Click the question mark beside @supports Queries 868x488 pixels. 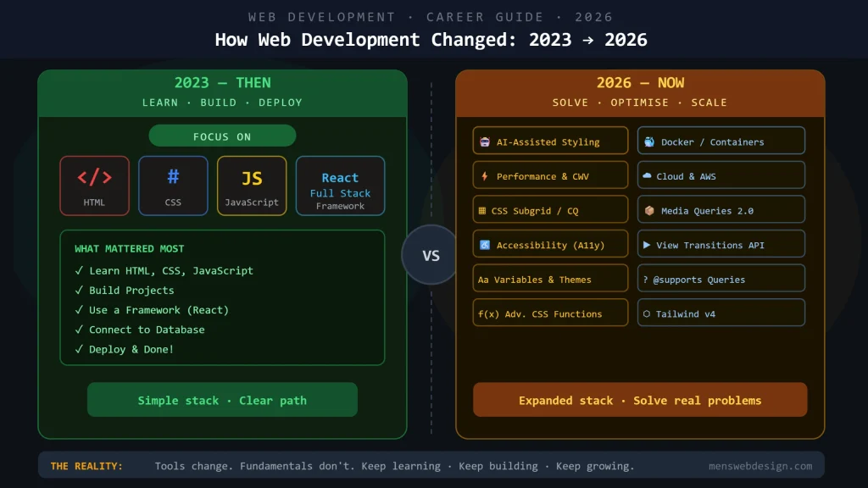tap(645, 280)
